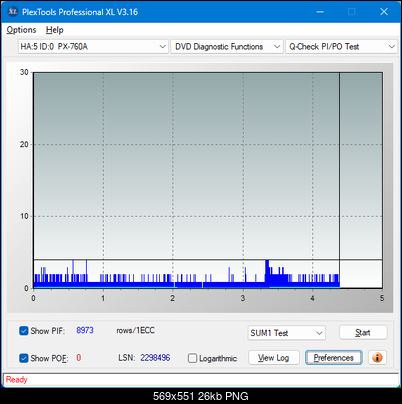The image size is (402, 404).
Task: Close the PlexTools window
Action: click(x=384, y=12)
